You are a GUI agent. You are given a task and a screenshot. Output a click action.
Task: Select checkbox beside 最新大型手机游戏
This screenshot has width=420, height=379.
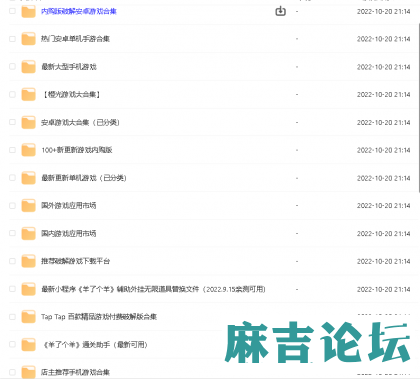(12, 67)
